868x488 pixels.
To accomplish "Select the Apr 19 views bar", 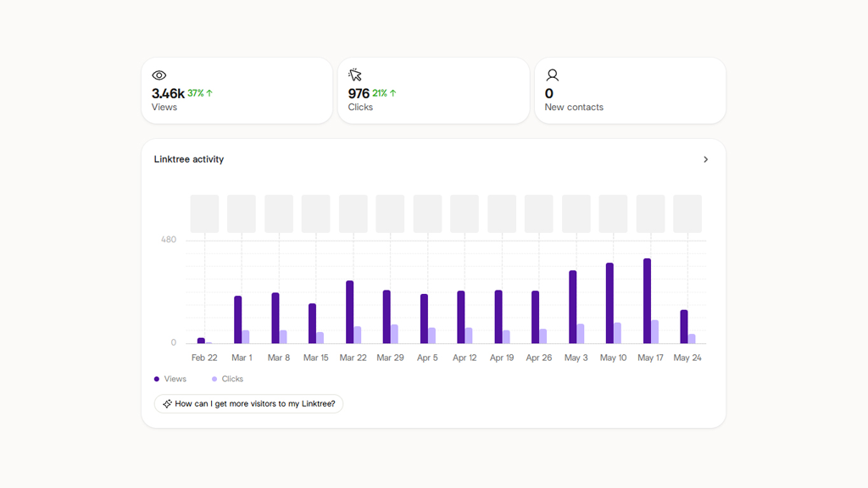I will click(x=498, y=317).
